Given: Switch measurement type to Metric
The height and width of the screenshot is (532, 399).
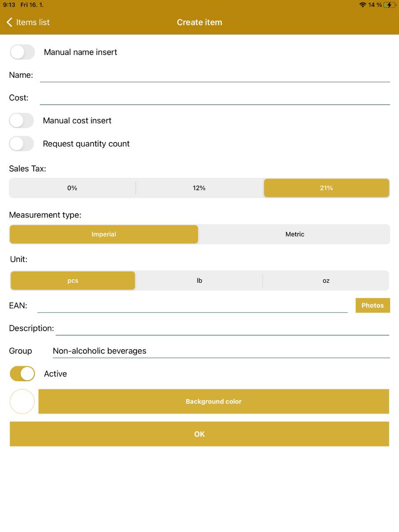Looking at the screenshot, I should click(x=295, y=234).
